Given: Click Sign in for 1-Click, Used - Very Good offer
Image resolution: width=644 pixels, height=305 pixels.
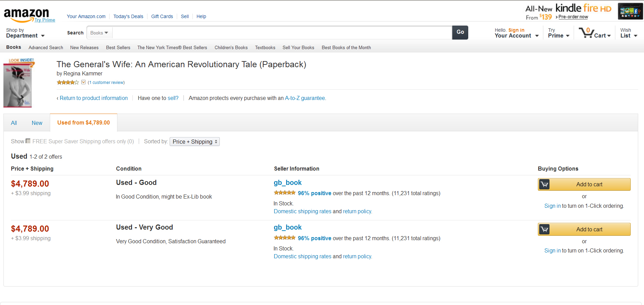Looking at the screenshot, I should click(x=553, y=250).
